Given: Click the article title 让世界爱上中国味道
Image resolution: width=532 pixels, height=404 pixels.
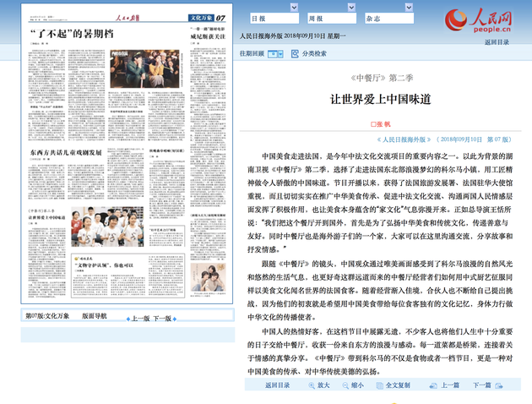Looking at the screenshot, I should click(x=380, y=100).
